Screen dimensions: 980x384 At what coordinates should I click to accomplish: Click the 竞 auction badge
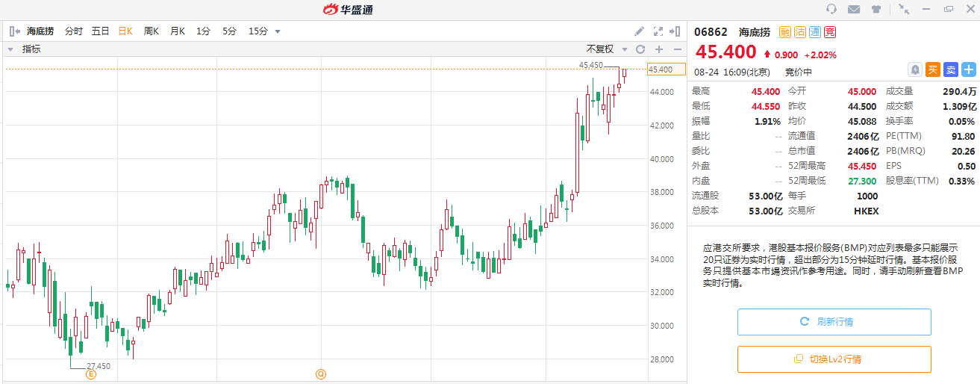(829, 31)
